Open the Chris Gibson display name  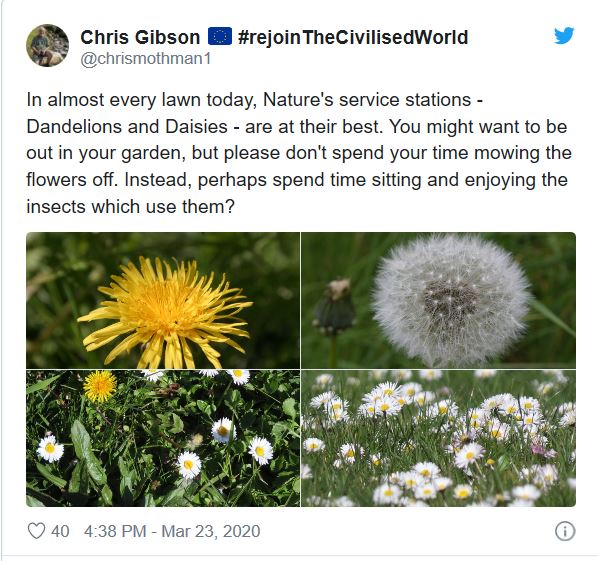tap(140, 37)
